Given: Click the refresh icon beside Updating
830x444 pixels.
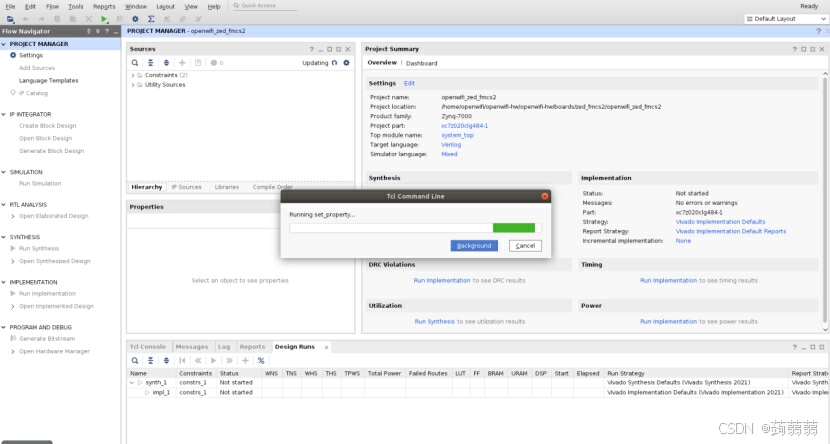Looking at the screenshot, I should 335,63.
